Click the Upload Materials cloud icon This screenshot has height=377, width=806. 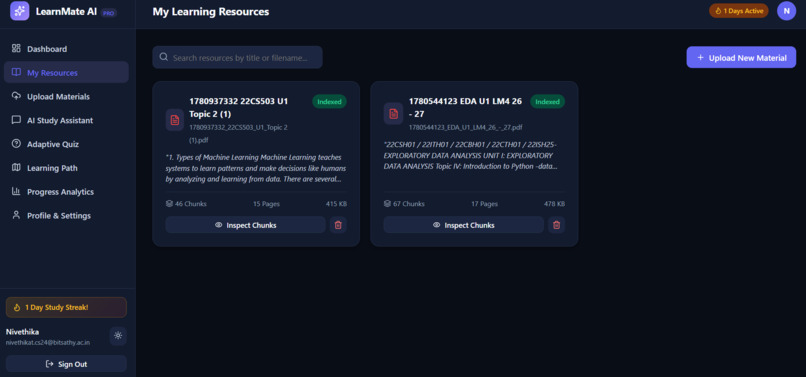click(16, 96)
